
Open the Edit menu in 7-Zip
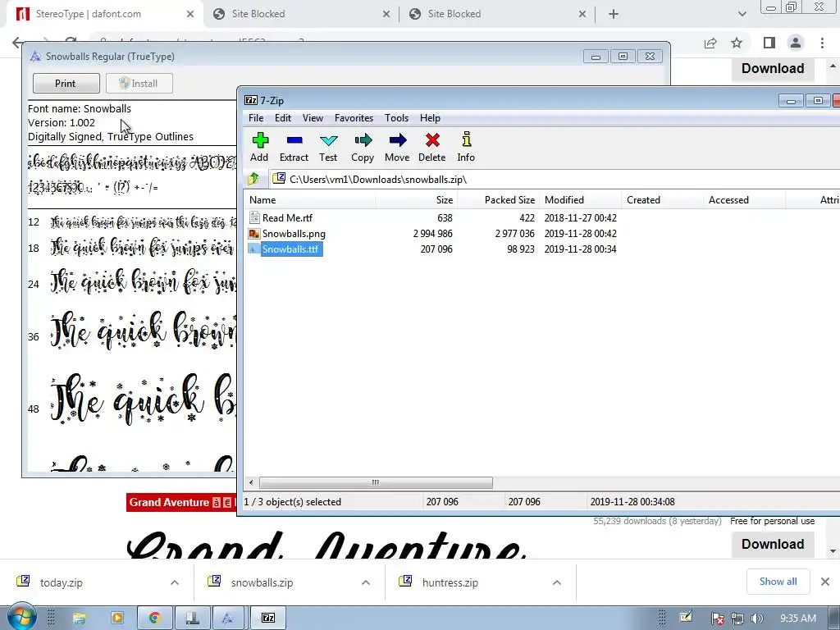click(283, 118)
